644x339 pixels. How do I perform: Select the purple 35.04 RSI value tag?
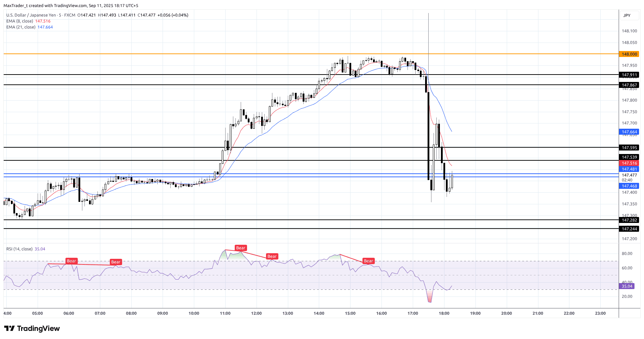click(627, 286)
